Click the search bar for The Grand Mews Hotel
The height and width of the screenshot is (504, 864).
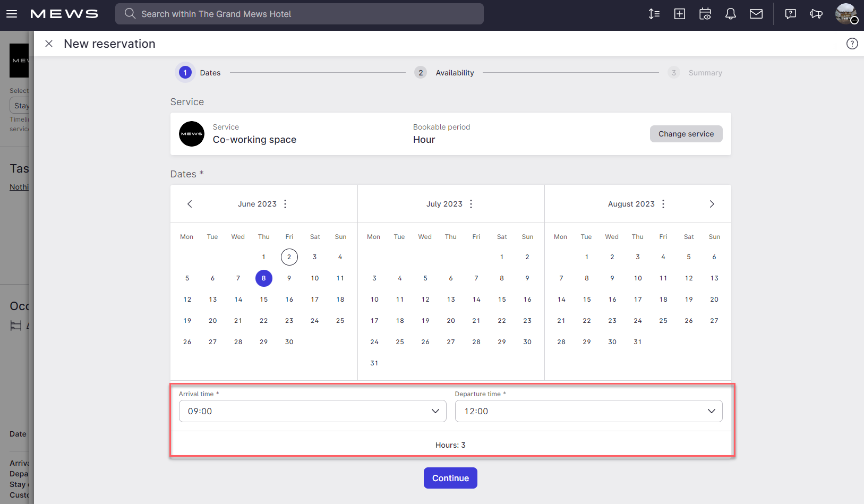(x=300, y=14)
